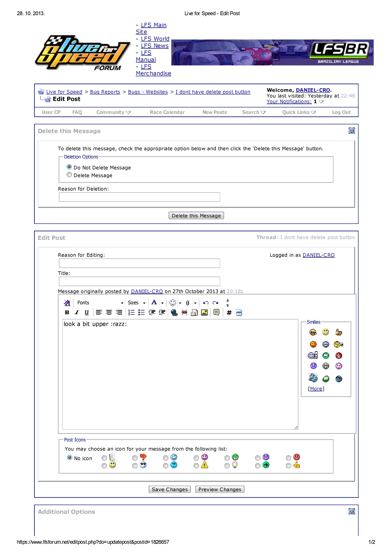
Task: Click the Reason for Editing text field
Action: pyautogui.click(x=139, y=263)
